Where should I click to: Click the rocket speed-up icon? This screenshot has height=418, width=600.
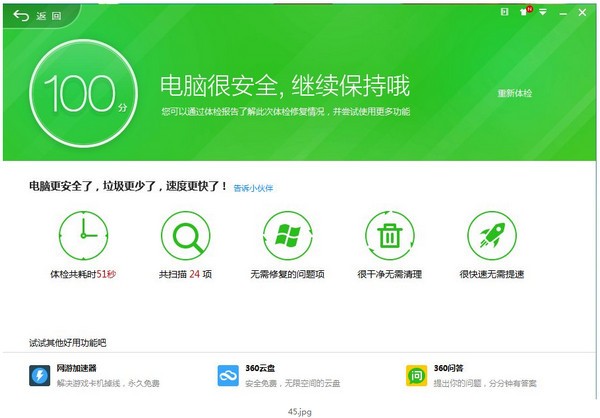(x=492, y=235)
